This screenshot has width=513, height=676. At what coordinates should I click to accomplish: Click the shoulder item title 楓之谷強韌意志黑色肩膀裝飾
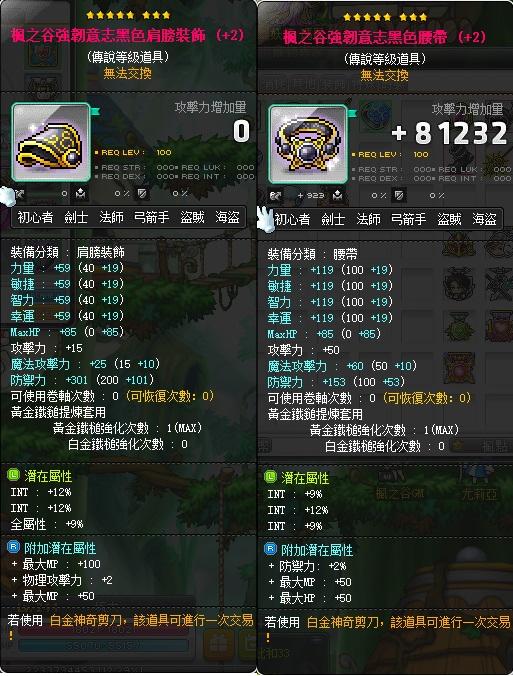[109, 35]
